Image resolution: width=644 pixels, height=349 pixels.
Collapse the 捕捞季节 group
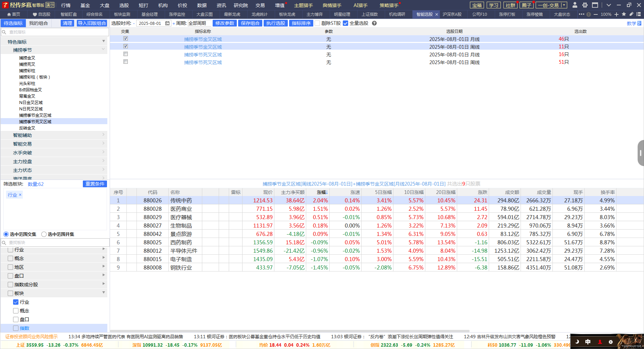[103, 49]
